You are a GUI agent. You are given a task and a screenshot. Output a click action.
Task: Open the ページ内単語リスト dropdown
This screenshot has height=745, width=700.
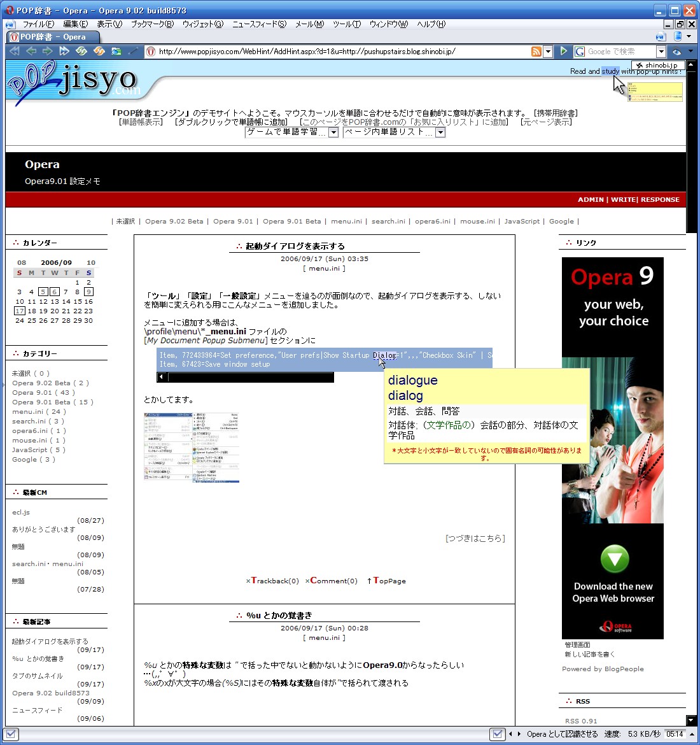[394, 132]
